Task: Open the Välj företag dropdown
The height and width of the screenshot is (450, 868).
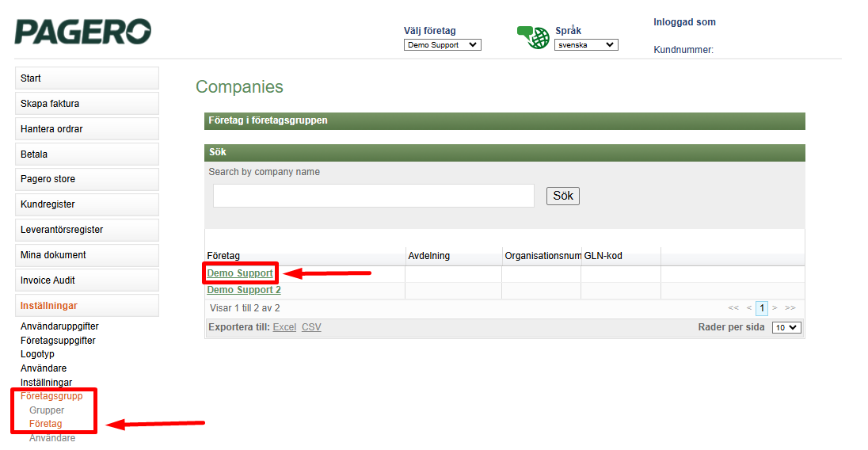Action: [x=442, y=45]
